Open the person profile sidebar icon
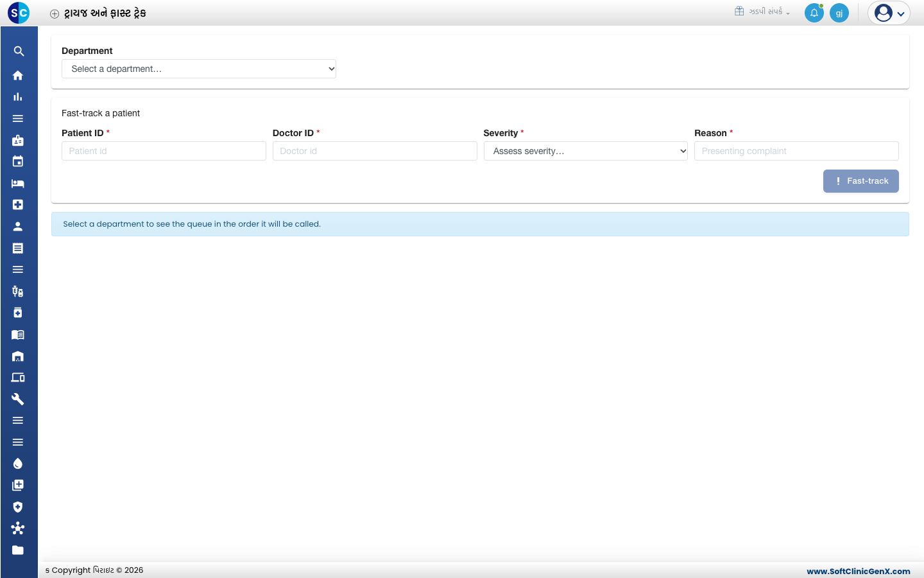 click(18, 227)
